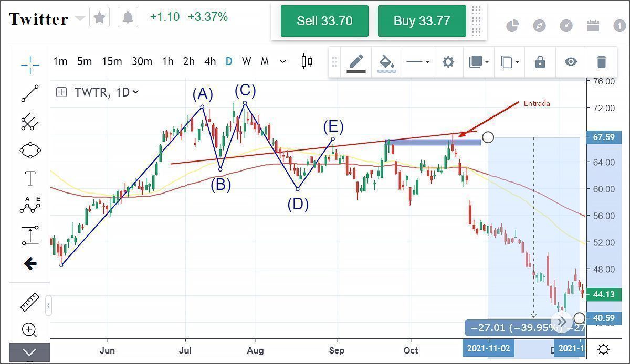The image size is (630, 364).
Task: Select the trend line drawing tool
Action: (x=30, y=93)
